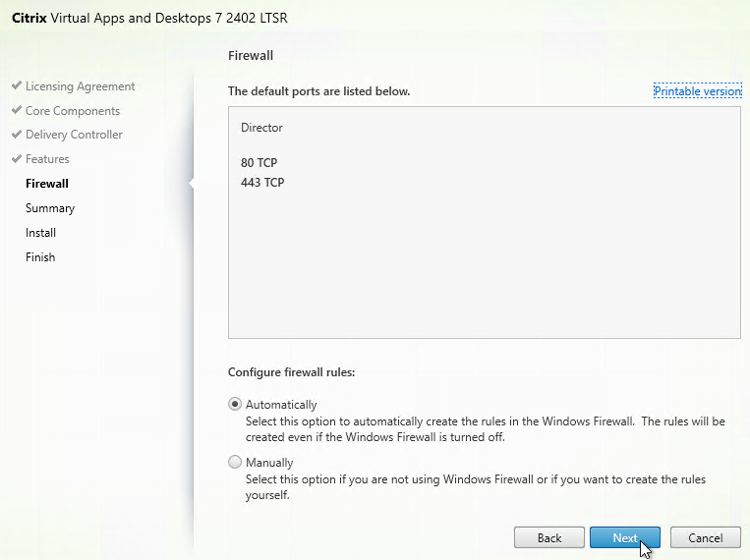Open the Core Components step
This screenshot has width=750, height=560.
coord(73,111)
